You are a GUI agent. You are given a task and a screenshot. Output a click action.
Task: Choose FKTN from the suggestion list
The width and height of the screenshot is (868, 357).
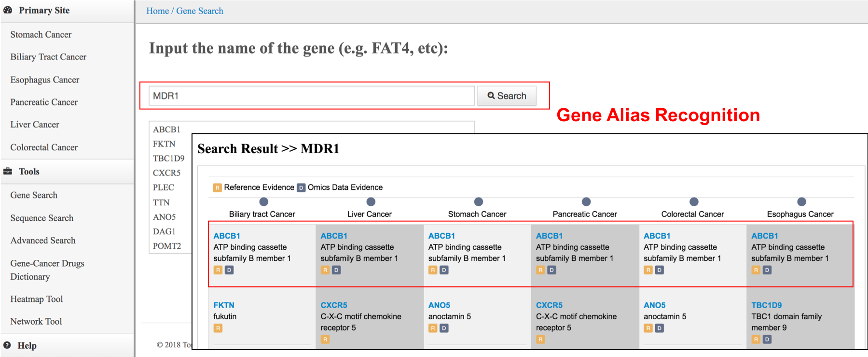(164, 144)
